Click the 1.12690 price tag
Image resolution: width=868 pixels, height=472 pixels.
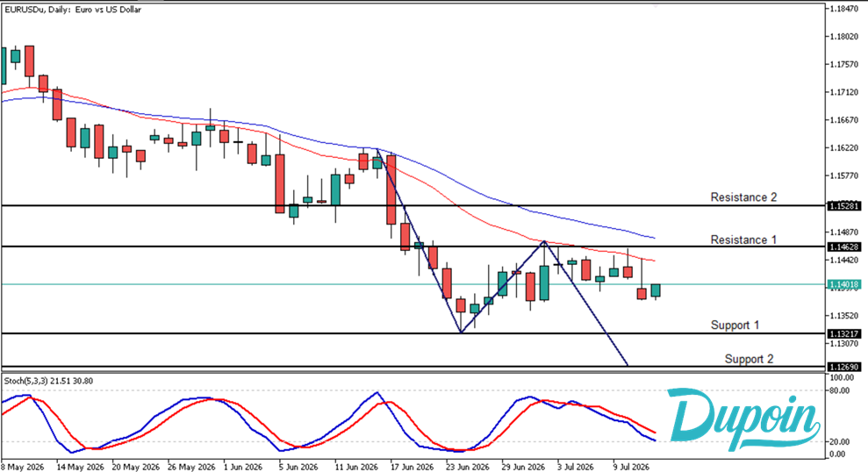click(x=844, y=367)
